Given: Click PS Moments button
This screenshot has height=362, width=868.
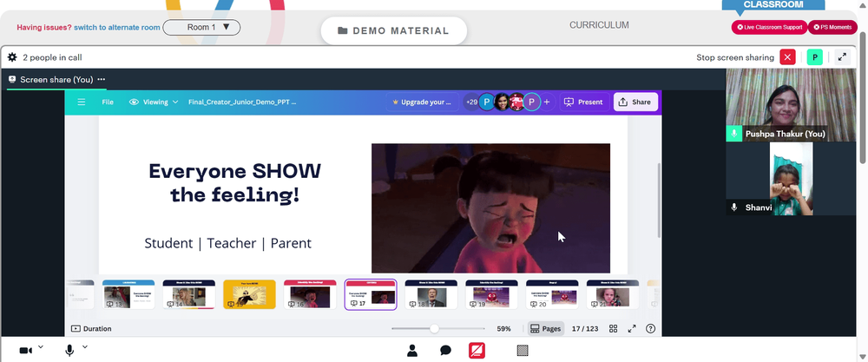Looking at the screenshot, I should tap(832, 27).
